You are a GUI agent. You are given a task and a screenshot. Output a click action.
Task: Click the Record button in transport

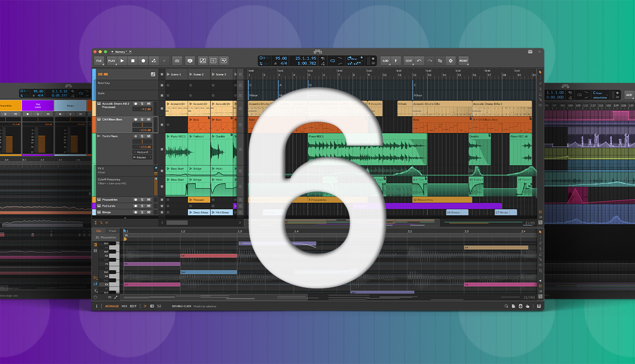tap(143, 61)
